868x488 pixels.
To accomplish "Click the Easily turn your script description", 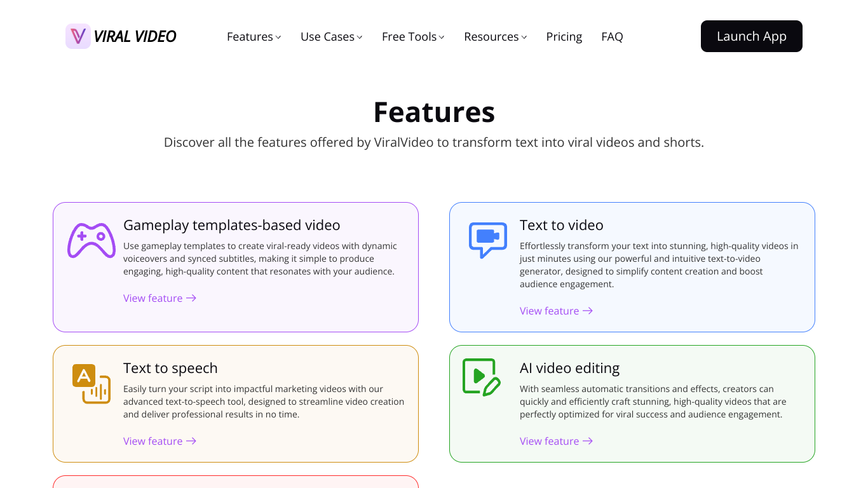I will (264, 402).
